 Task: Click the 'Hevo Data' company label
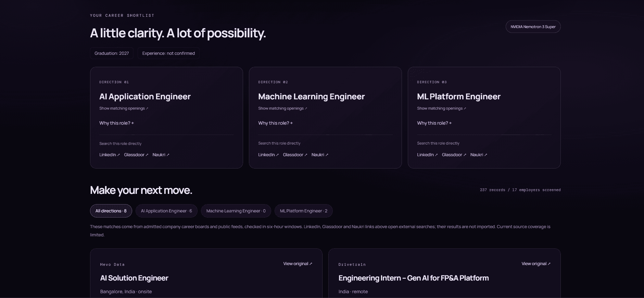click(112, 264)
